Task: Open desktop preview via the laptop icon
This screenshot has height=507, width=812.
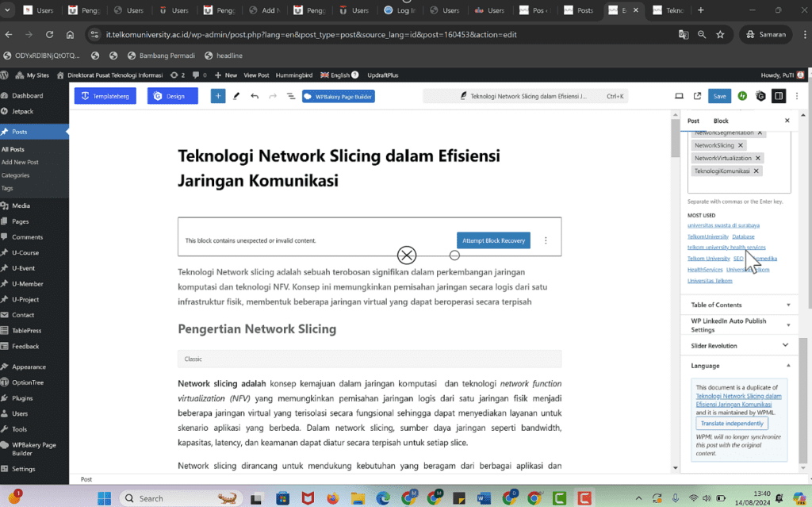Action: coord(679,95)
